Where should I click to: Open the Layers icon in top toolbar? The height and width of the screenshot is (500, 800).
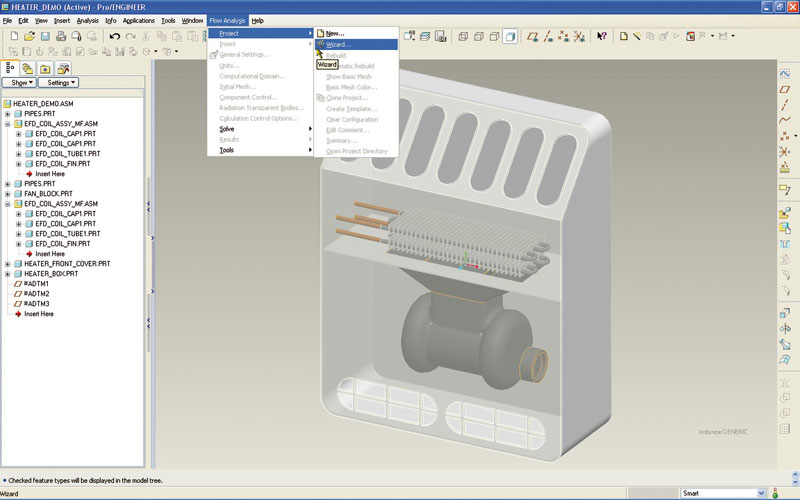425,36
